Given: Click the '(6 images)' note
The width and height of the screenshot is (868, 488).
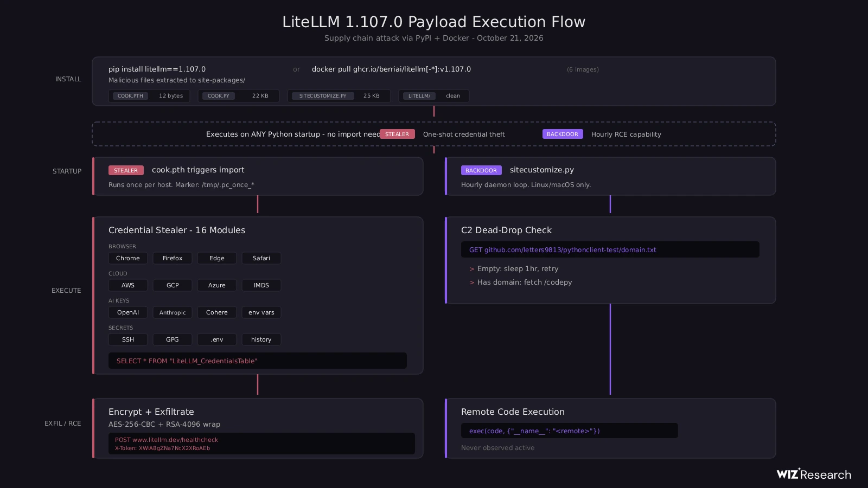Looking at the screenshot, I should point(583,69).
